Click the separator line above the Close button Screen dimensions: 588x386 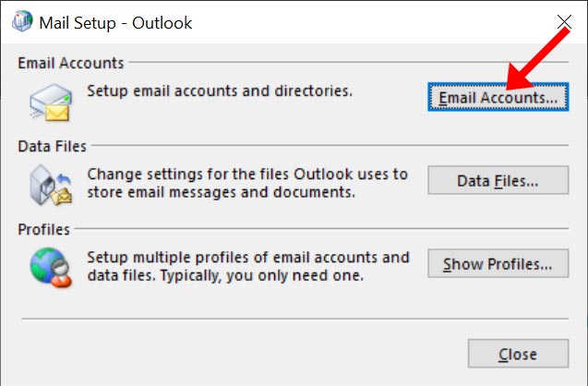pyautogui.click(x=295, y=319)
